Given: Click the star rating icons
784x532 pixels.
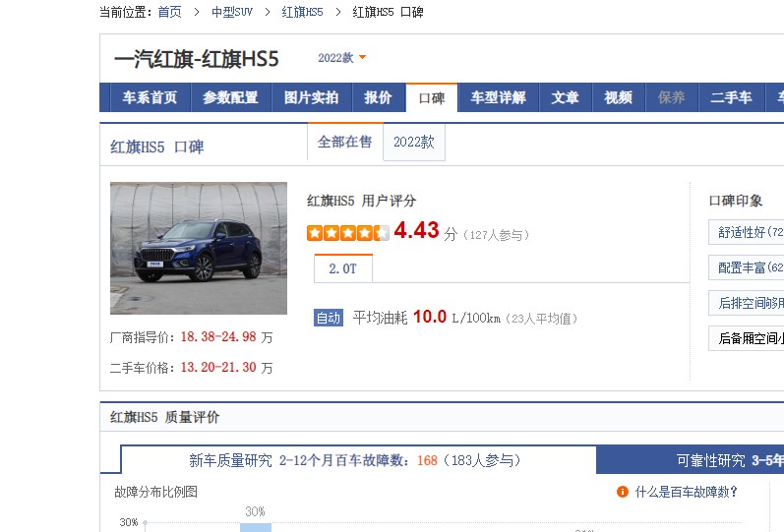Looking at the screenshot, I should coord(347,233).
